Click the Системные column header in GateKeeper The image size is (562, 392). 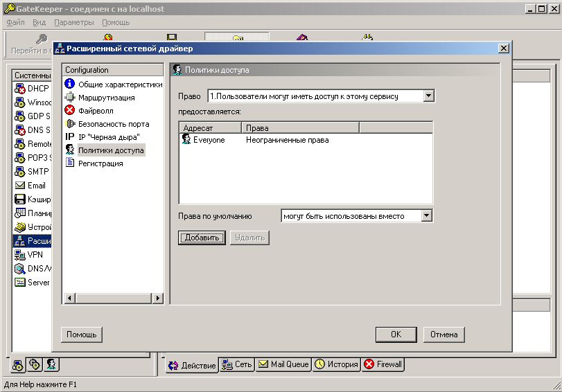click(x=33, y=75)
